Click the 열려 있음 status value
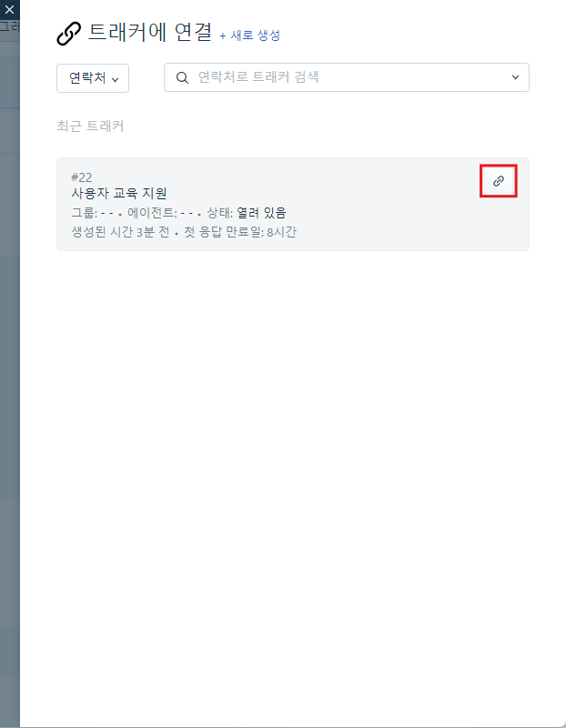Viewport: 566px width, 728px height. [x=261, y=213]
